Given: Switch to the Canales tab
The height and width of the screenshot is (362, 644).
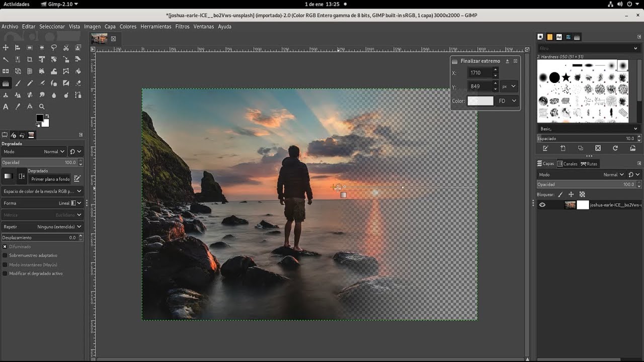Looking at the screenshot, I should pyautogui.click(x=567, y=164).
